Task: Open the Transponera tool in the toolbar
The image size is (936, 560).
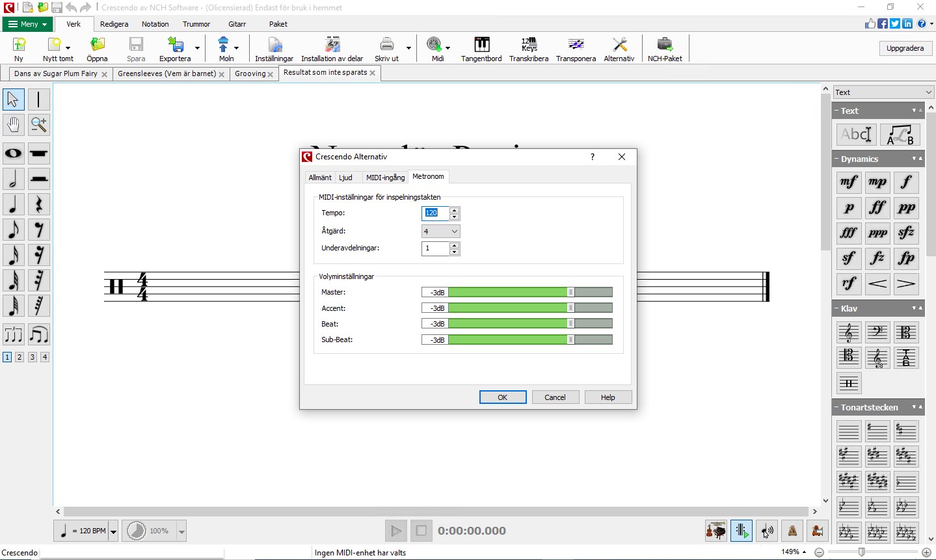Action: click(x=576, y=49)
